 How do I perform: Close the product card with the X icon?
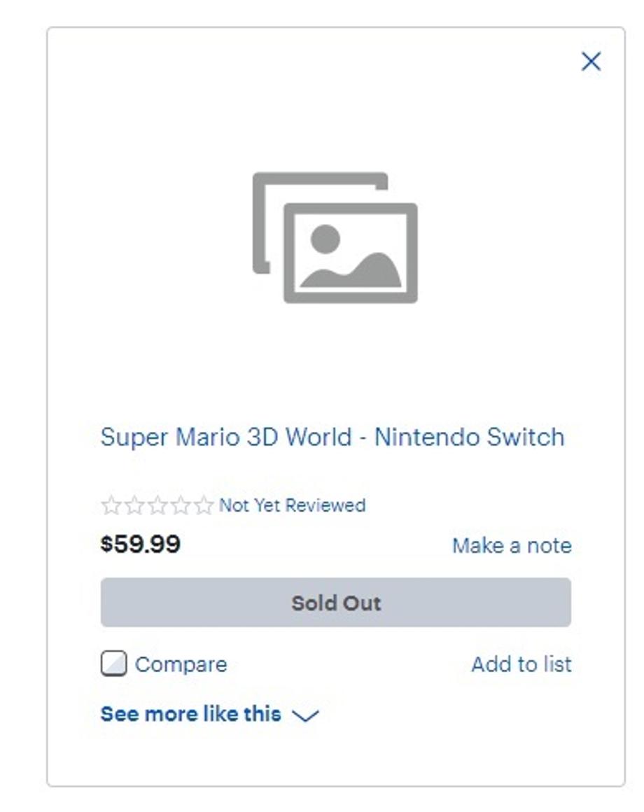pyautogui.click(x=591, y=62)
